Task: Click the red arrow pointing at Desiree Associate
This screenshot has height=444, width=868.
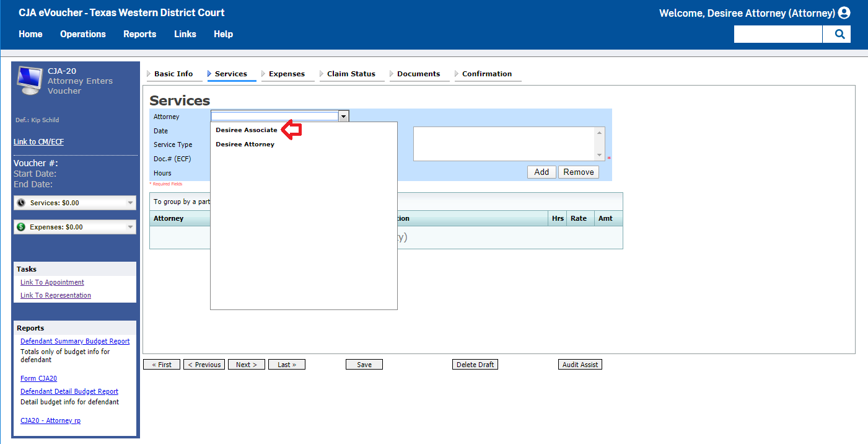Action: click(x=291, y=130)
